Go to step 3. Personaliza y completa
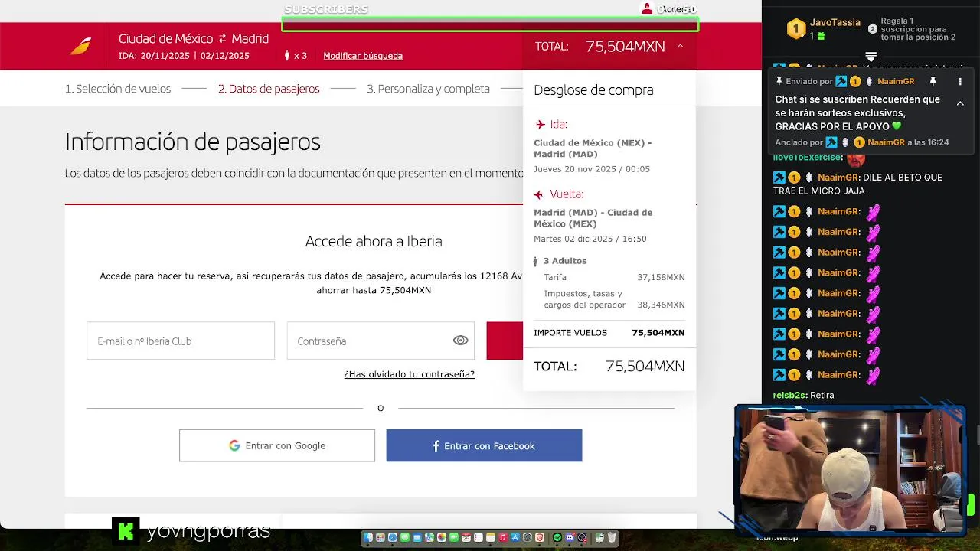Screen dimensions: 980x551 pos(428,89)
